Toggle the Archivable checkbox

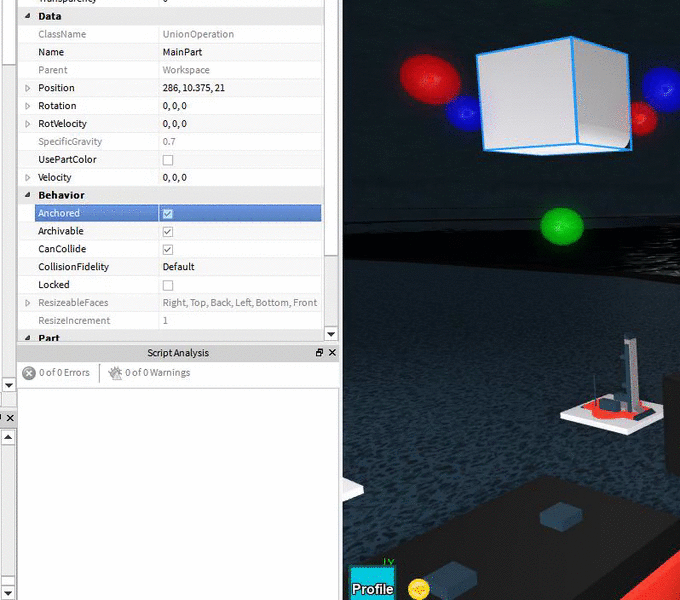pyautogui.click(x=168, y=232)
